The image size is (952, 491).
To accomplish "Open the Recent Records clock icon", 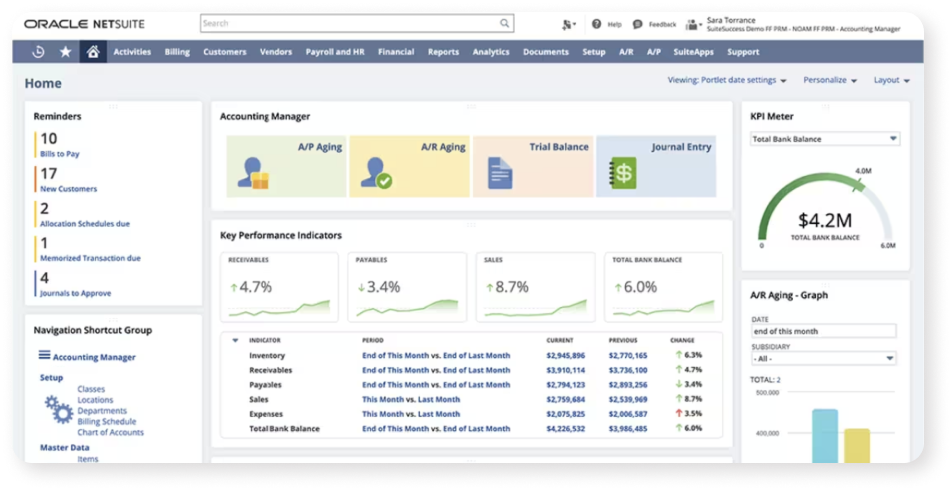I will point(38,52).
